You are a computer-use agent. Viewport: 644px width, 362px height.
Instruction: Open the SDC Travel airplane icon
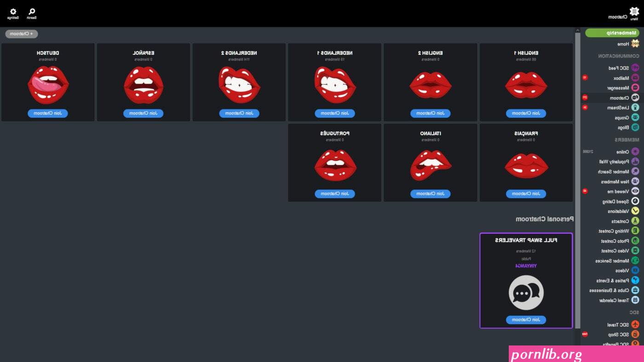tap(635, 324)
